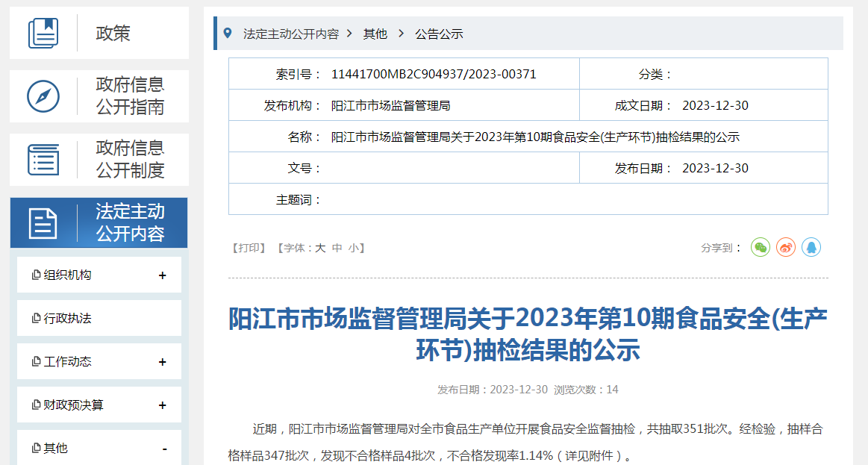
Task: Click the 政策 document icon
Action: [x=43, y=33]
